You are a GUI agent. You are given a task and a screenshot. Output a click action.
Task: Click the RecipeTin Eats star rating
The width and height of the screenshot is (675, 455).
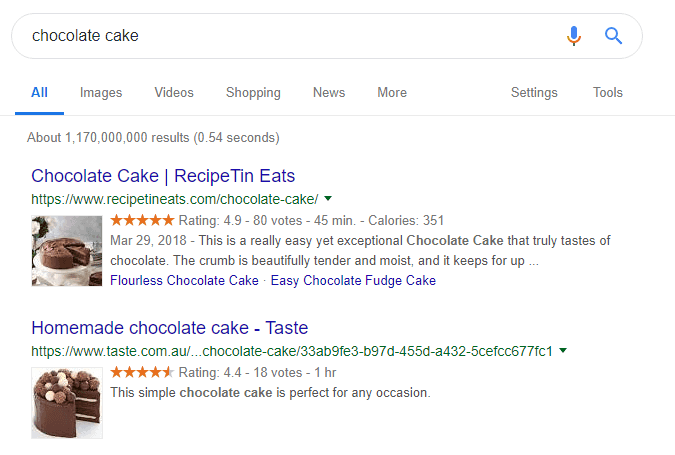tap(142, 220)
